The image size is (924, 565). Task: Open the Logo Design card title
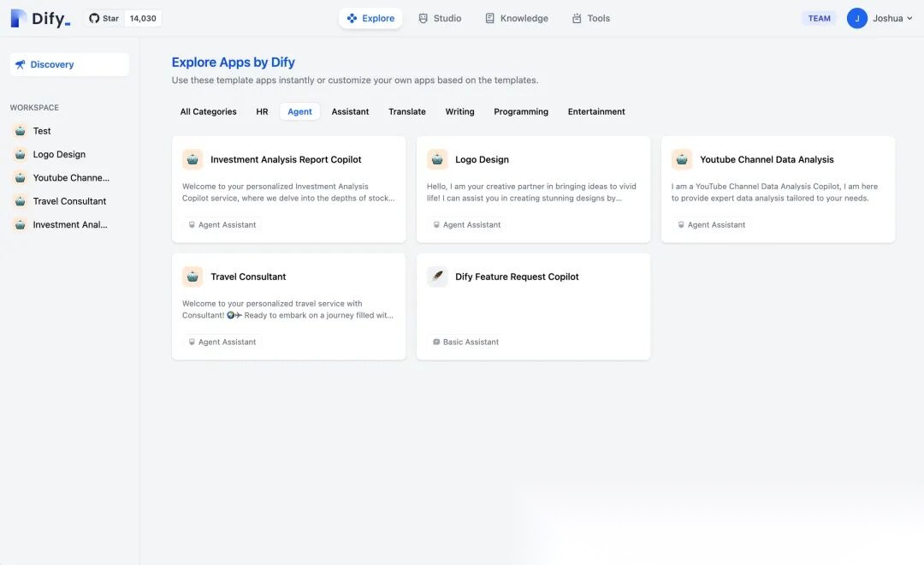tap(482, 159)
